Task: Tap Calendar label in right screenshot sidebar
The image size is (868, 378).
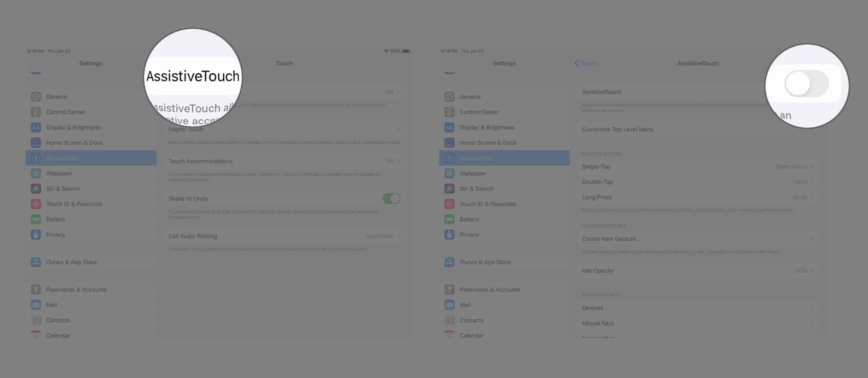Action: 472,336
